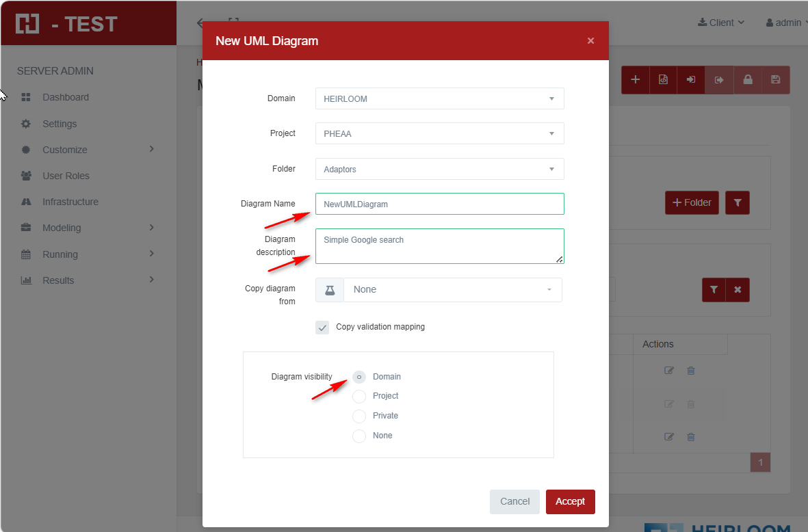Click the lock icon in the top toolbar
The width and height of the screenshot is (808, 532).
tap(747, 80)
